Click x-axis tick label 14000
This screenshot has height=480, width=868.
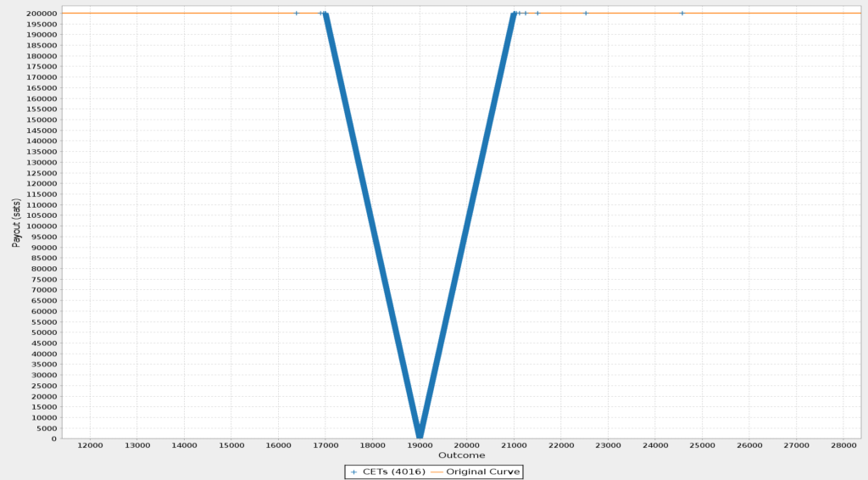coord(184,445)
